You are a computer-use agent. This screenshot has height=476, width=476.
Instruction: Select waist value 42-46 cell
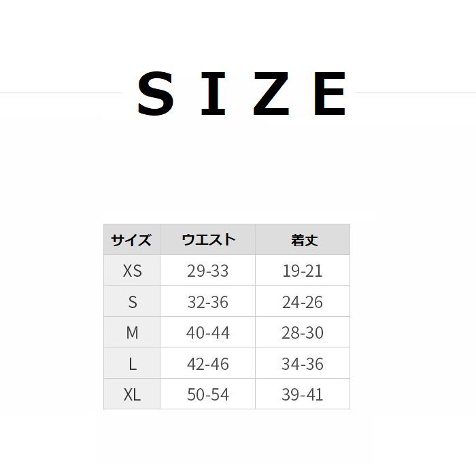point(207,363)
